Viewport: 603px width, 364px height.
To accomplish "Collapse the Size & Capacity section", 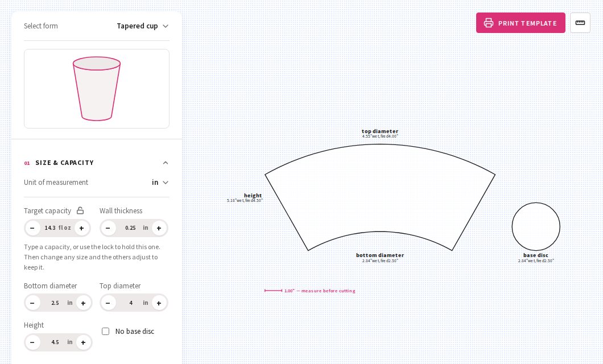I will (166, 163).
